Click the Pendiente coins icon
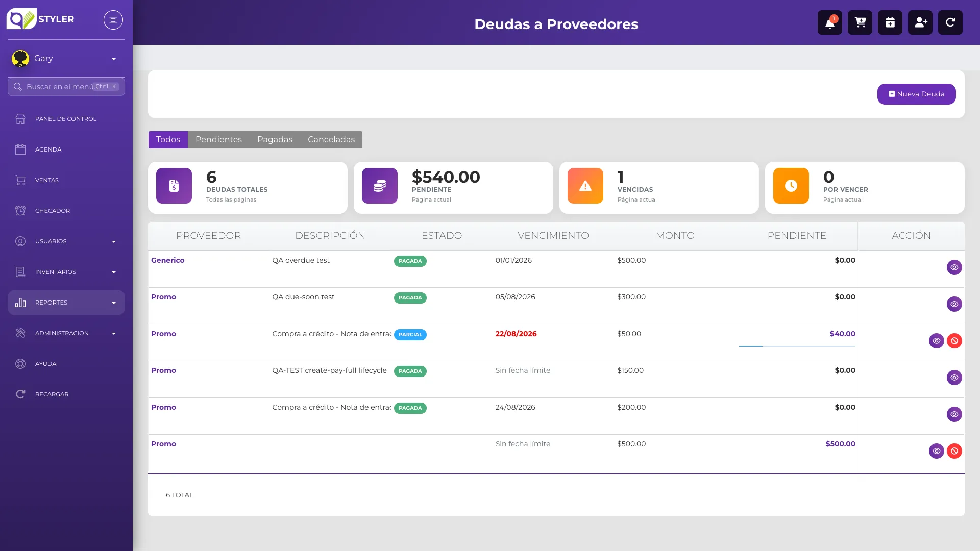Viewport: 980px width, 551px height. (x=380, y=186)
